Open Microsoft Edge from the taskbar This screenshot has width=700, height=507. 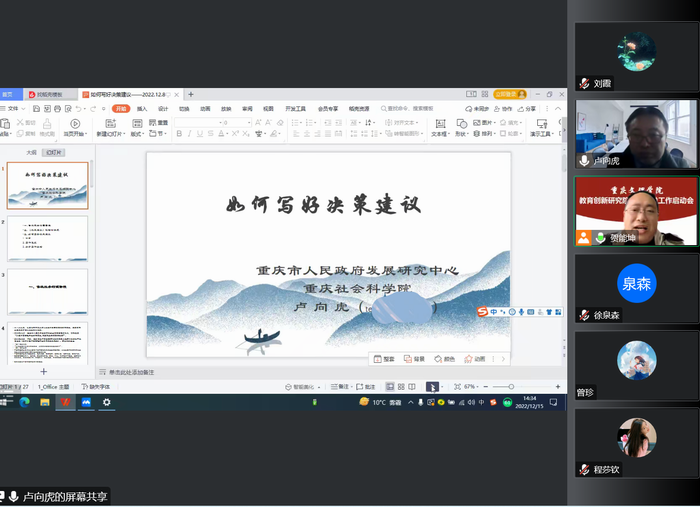tap(24, 402)
